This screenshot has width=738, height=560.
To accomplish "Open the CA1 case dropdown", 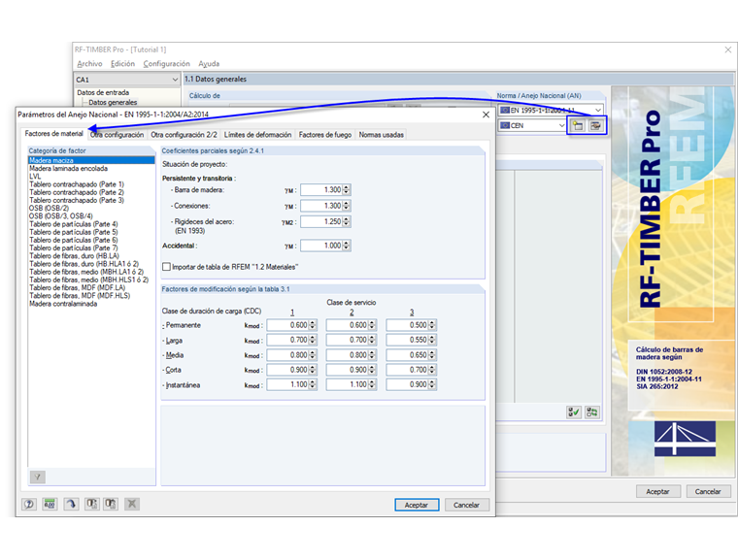I will [127, 80].
